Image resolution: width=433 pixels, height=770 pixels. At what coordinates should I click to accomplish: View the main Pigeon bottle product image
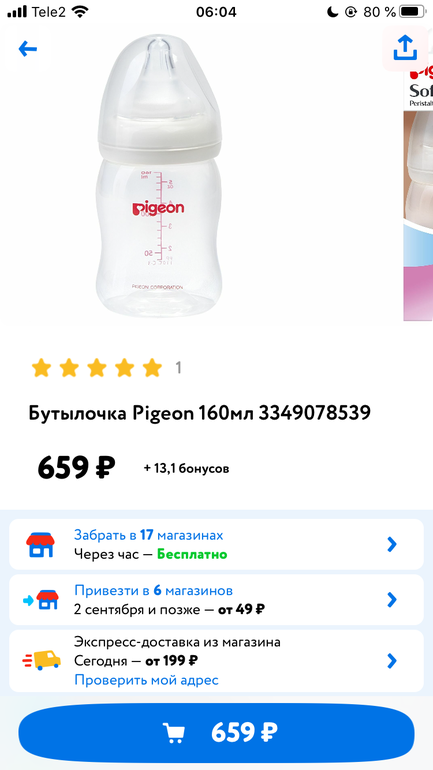160,176
